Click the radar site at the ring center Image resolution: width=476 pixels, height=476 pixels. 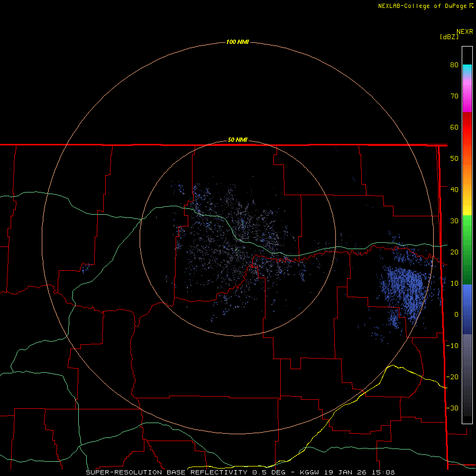point(237,239)
